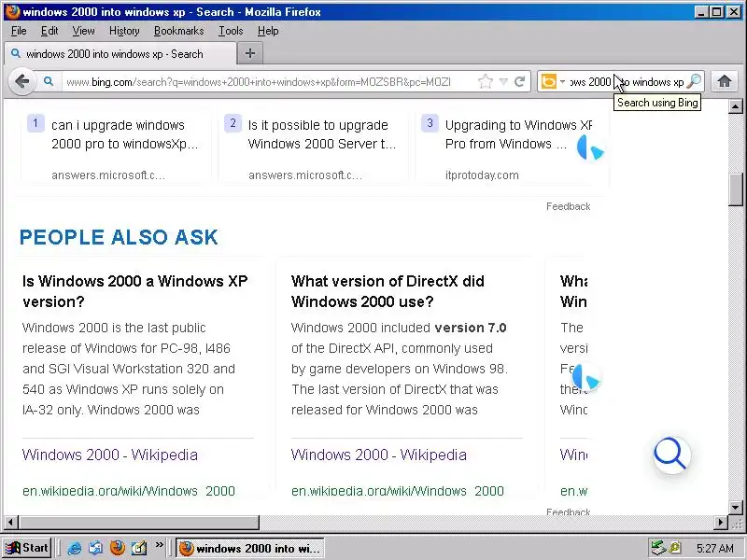Launch Internet Explorer from Quick Launch

point(75,548)
